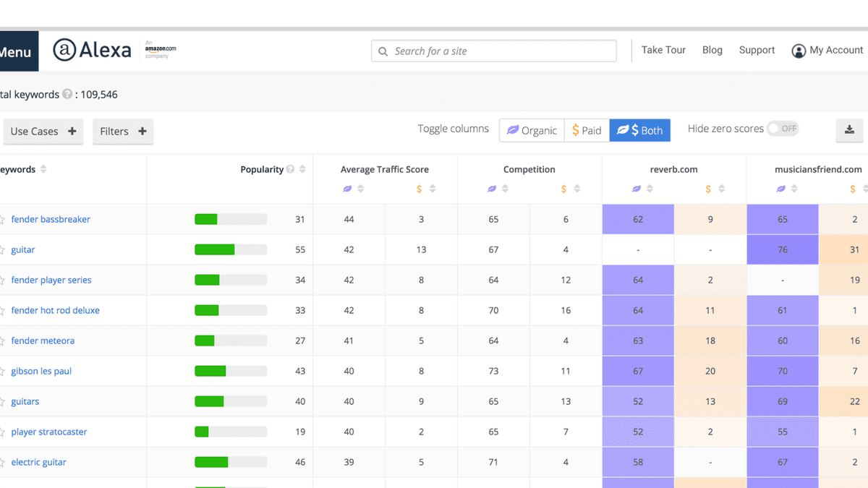868x488 pixels.
Task: Expand the Filters panel
Action: 123,132
